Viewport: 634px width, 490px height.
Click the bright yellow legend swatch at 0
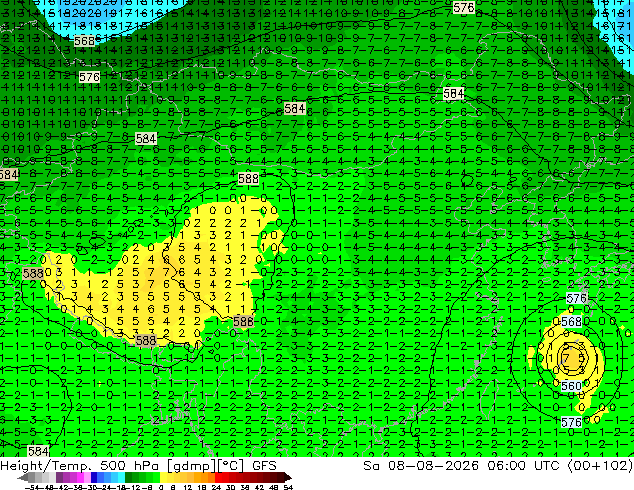(163, 477)
